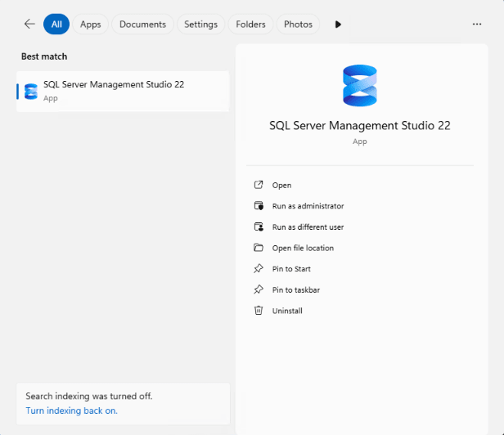The width and height of the screenshot is (504, 435).
Task: Show more filters with the play arrow
Action: (338, 24)
